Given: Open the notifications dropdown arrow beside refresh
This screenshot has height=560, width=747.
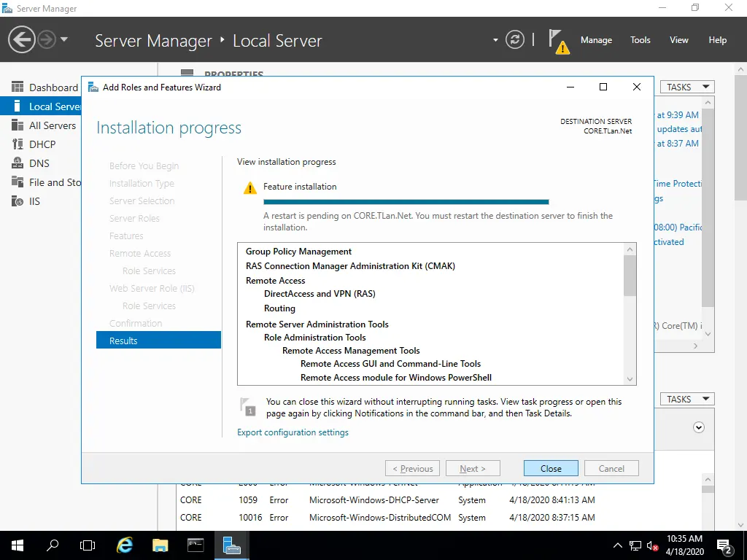Looking at the screenshot, I should click(495, 40).
